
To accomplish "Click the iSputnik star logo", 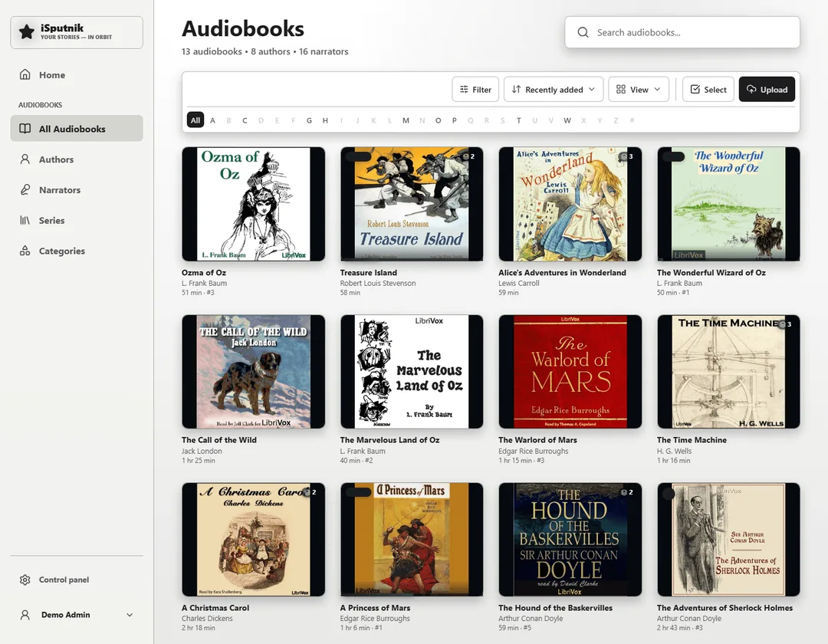I will tap(26, 32).
